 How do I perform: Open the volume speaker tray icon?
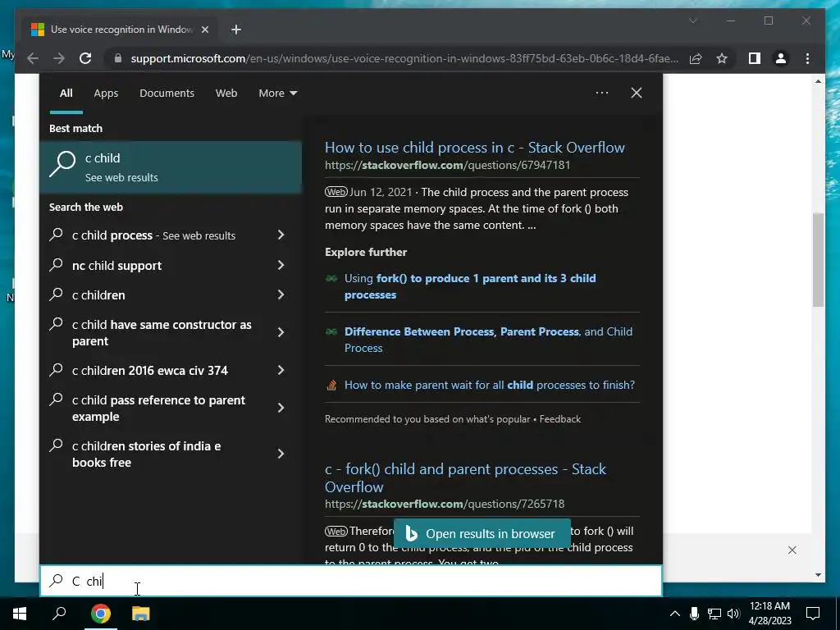[x=733, y=614]
